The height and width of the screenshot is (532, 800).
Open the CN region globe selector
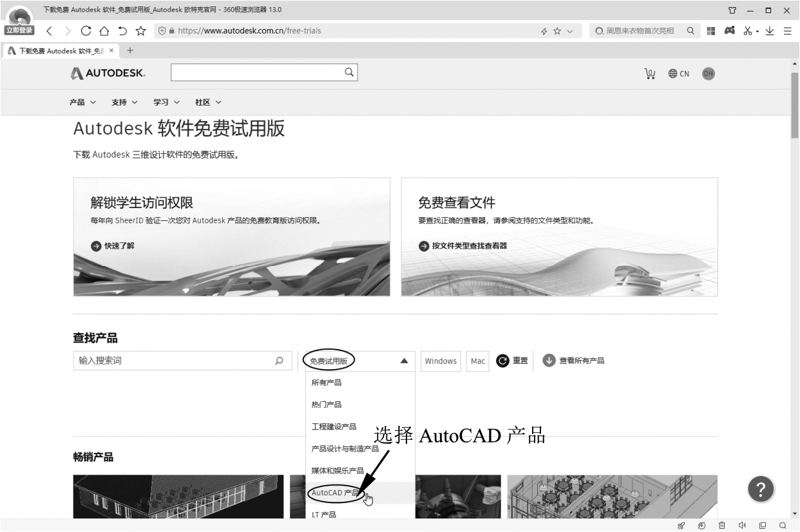click(x=679, y=73)
